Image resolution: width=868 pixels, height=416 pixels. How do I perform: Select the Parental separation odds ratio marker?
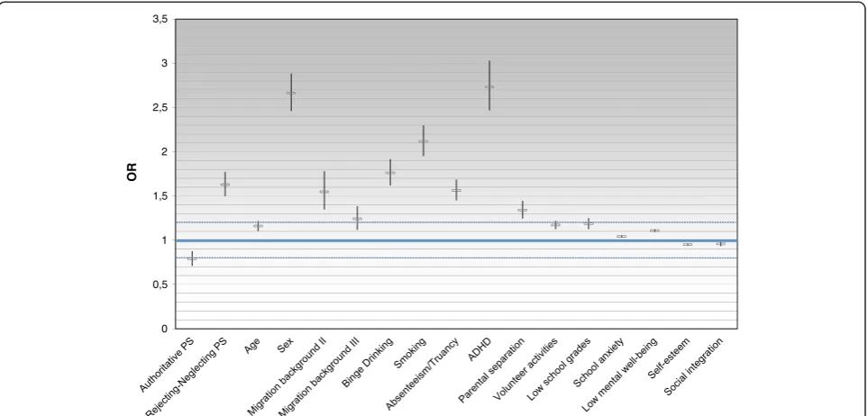(522, 210)
